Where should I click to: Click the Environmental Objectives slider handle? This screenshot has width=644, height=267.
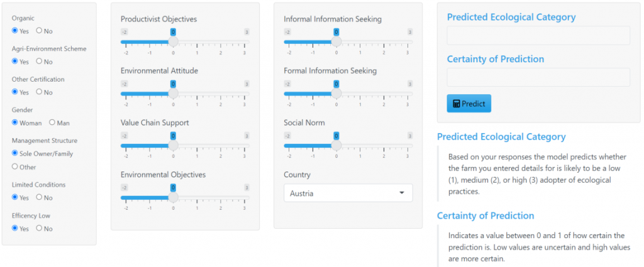point(173,197)
